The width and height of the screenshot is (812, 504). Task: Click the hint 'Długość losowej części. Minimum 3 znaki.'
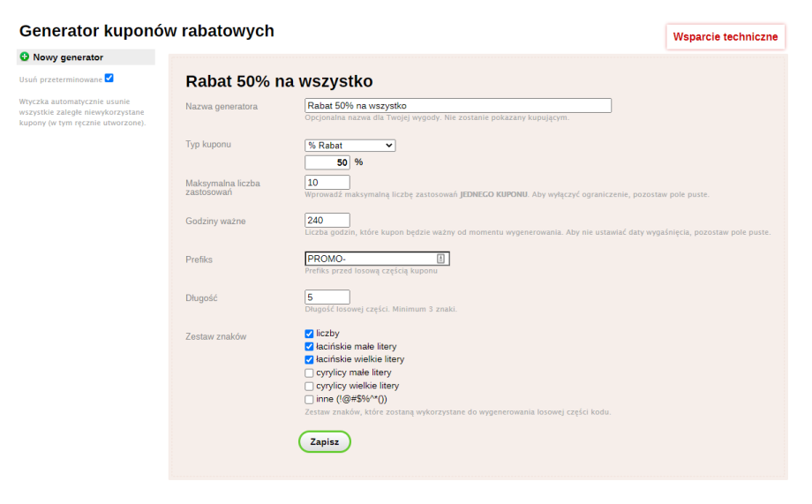(x=380, y=309)
